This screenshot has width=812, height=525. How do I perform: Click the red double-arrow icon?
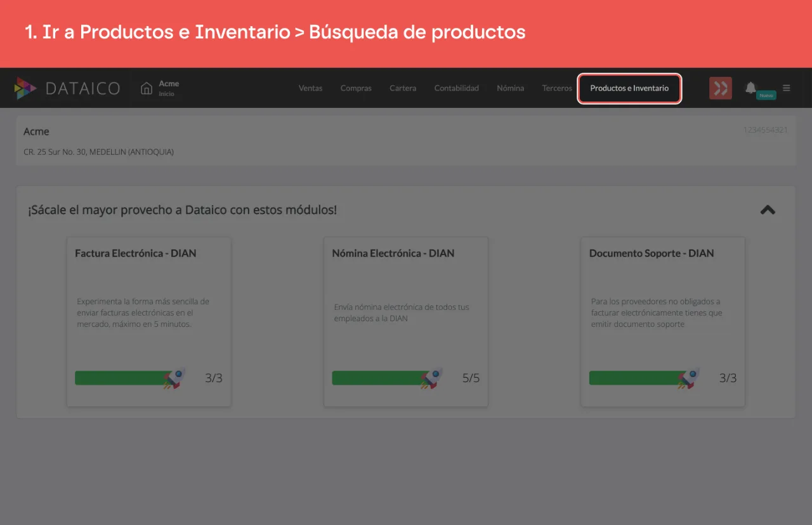pos(721,88)
